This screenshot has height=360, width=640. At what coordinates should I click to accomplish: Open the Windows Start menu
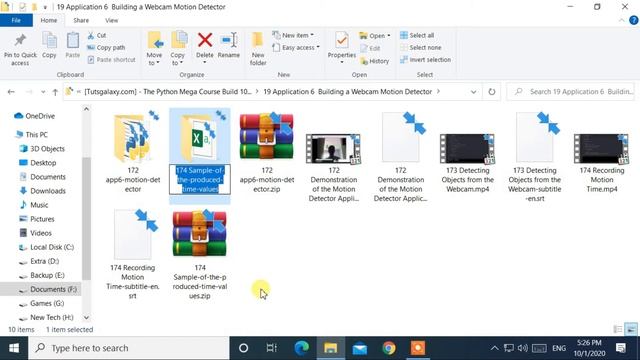[14, 348]
